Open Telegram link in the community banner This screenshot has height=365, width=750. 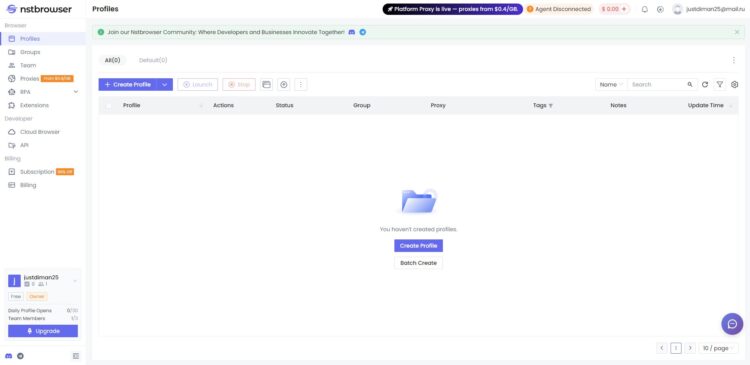tap(363, 32)
